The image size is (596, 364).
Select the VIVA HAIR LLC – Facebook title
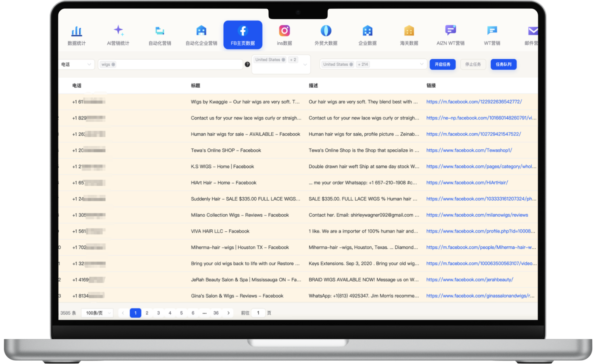220,231
